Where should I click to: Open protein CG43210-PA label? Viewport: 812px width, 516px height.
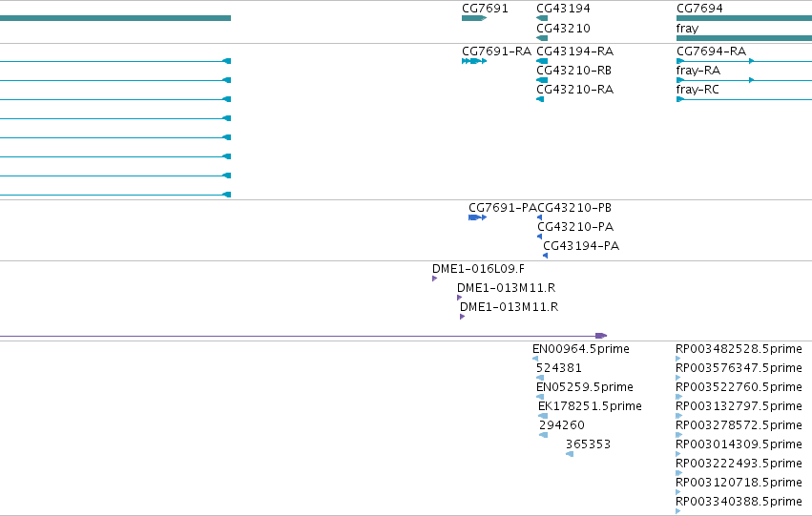(x=575, y=227)
